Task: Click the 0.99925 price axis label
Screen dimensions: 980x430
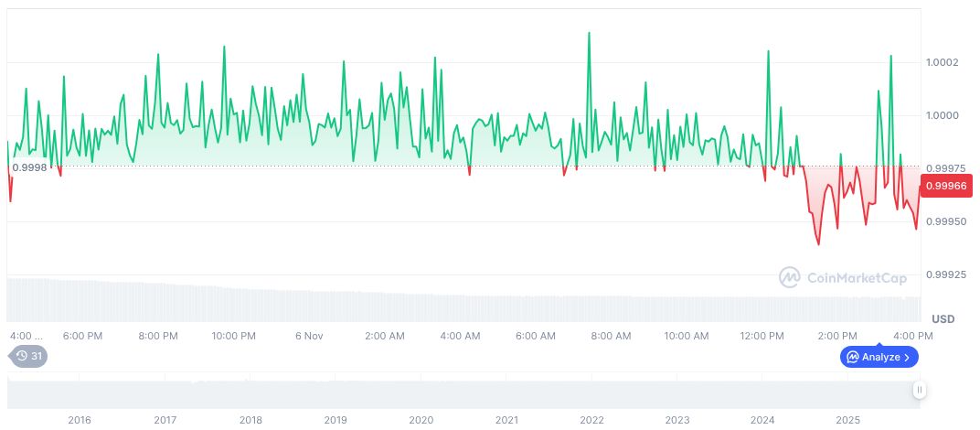Action: pos(945,274)
